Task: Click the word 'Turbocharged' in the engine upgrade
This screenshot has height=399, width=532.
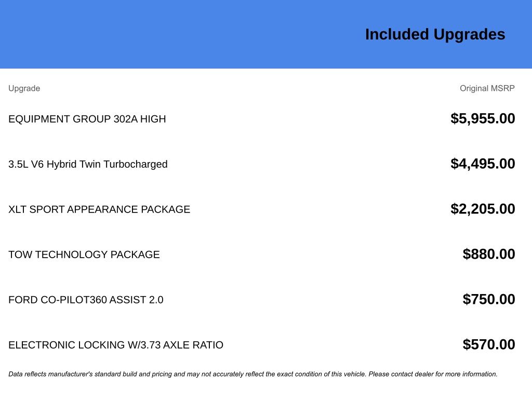Action: point(136,164)
